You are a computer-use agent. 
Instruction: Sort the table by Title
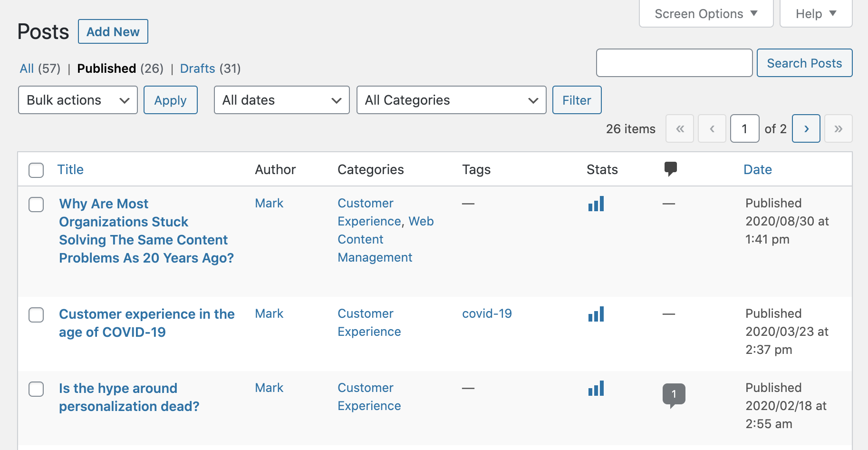pos(70,169)
